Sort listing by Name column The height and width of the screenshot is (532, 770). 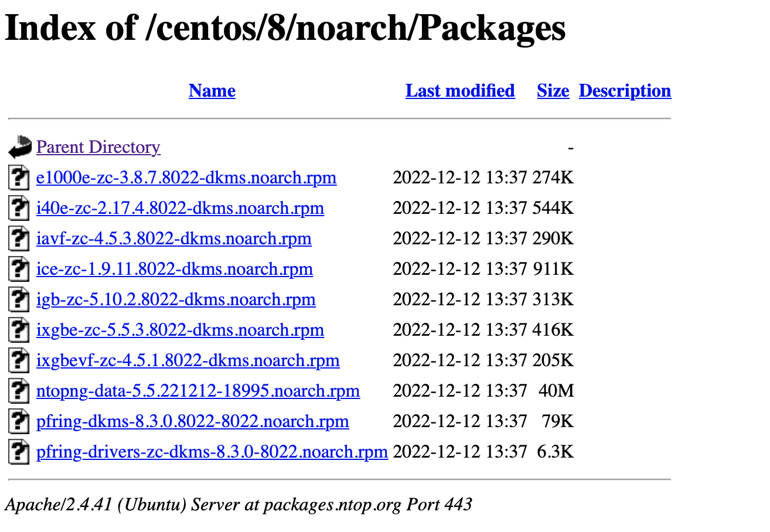point(212,91)
